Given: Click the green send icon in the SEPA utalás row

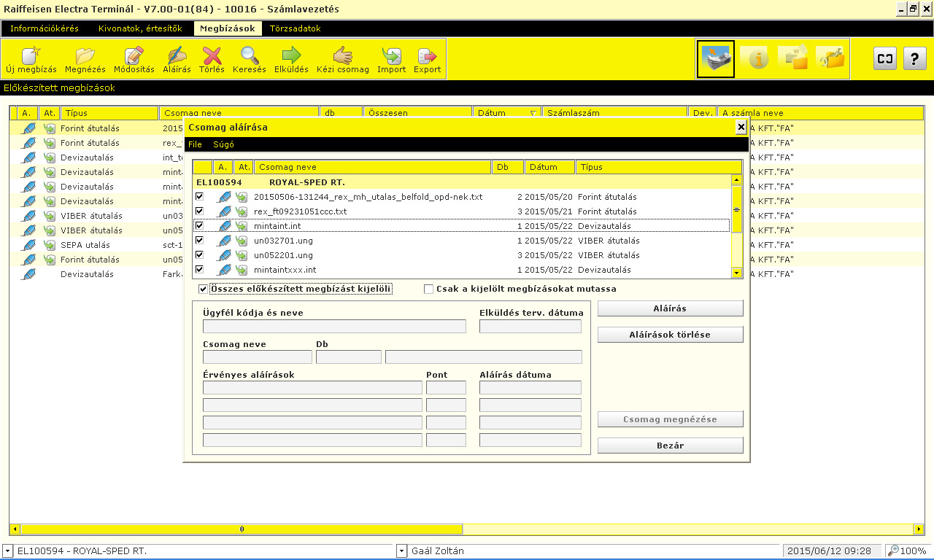Looking at the screenshot, I should [x=50, y=245].
